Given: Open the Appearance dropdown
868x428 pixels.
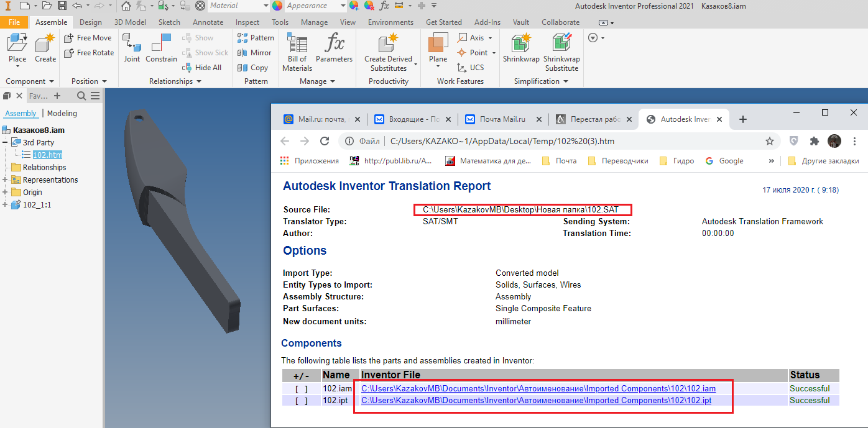Looking at the screenshot, I should [343, 6].
